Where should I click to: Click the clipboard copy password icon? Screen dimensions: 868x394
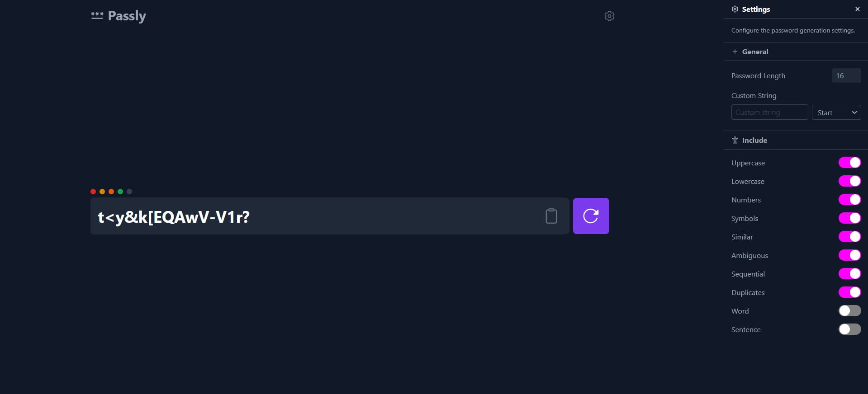coord(551,216)
